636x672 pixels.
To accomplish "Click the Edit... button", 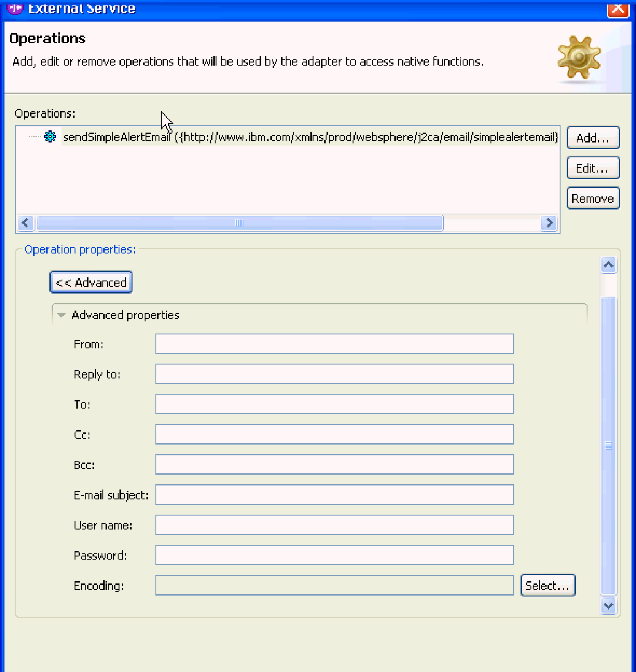I will click(593, 168).
